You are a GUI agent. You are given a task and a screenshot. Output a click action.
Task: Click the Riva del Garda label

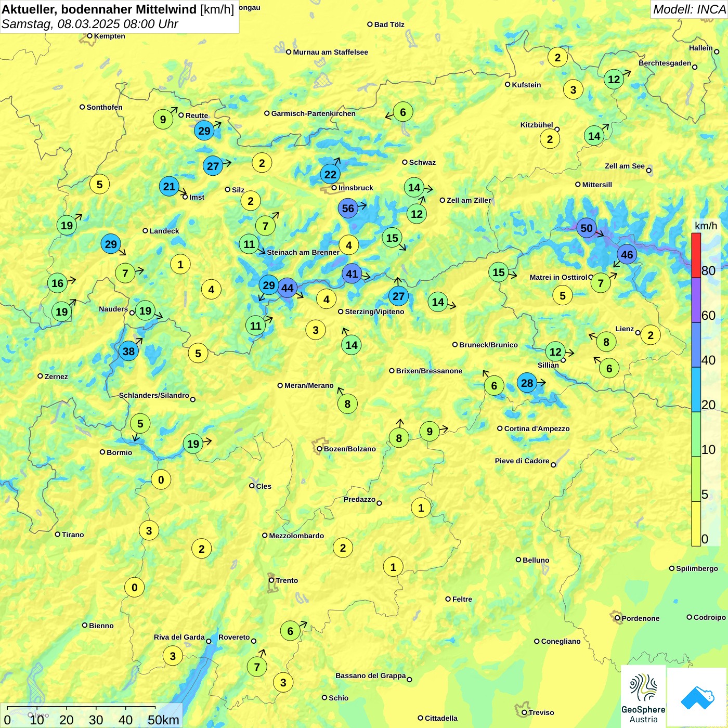pyautogui.click(x=179, y=637)
